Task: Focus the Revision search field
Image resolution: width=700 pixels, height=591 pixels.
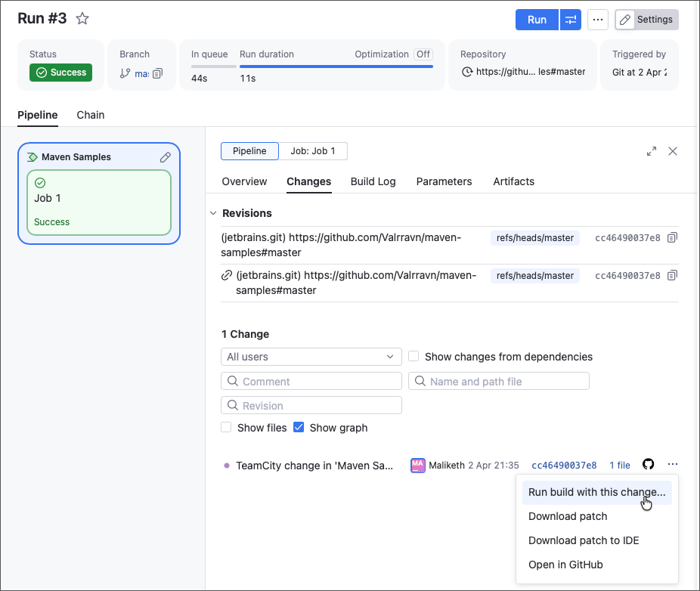Action: click(311, 405)
